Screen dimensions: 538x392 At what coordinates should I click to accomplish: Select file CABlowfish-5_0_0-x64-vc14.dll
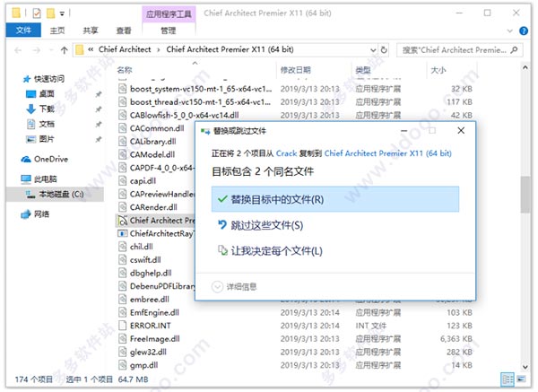[184, 115]
